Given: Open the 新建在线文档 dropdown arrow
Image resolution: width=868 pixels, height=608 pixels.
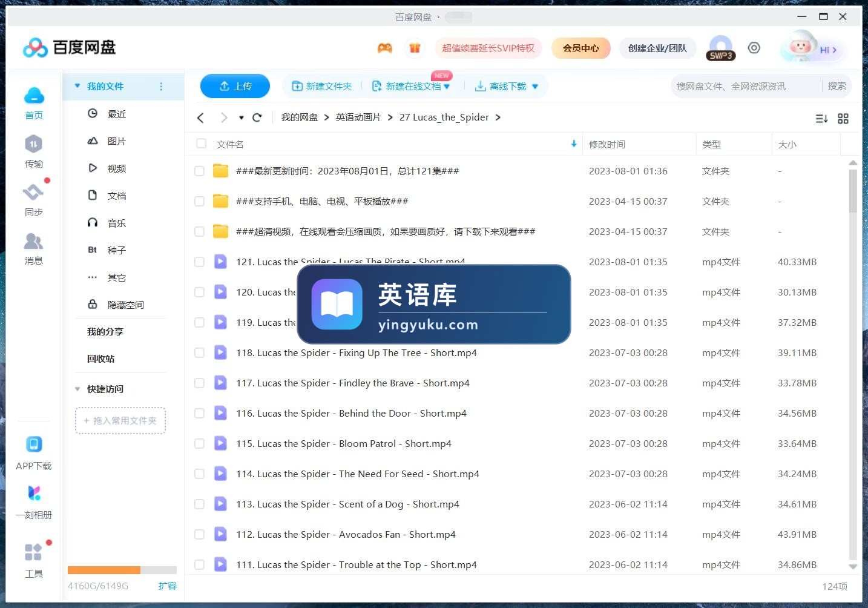Looking at the screenshot, I should [447, 87].
